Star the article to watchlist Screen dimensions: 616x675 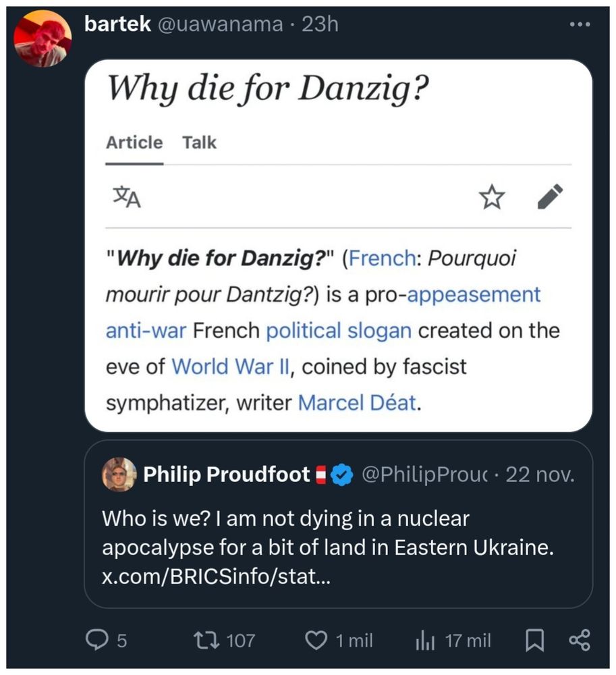pyautogui.click(x=491, y=198)
